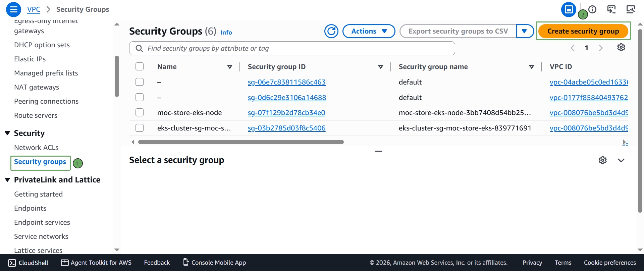
Task: Go to the previous page of results
Action: 573,48
